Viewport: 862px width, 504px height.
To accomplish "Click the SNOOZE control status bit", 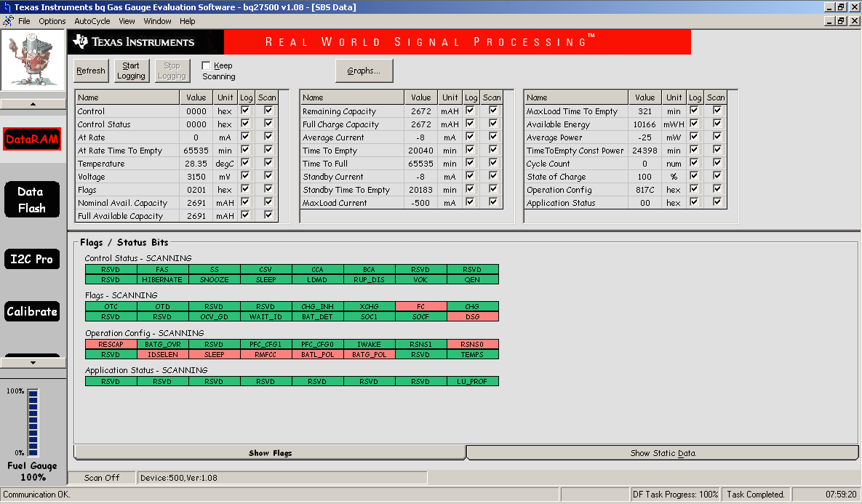I will (214, 280).
